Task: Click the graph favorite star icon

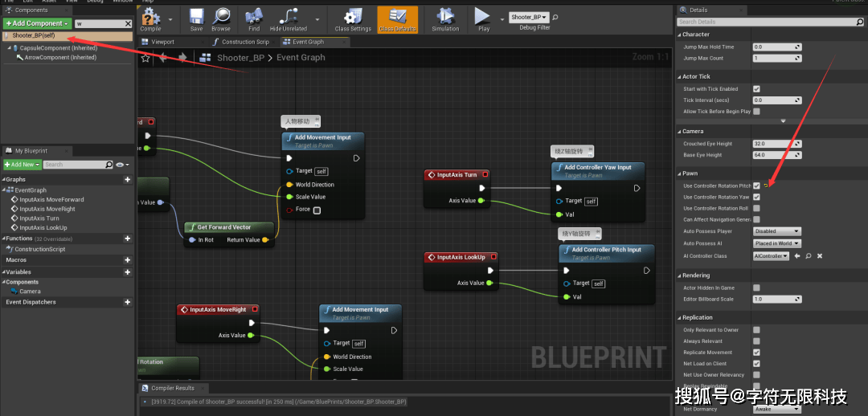Action: click(145, 58)
